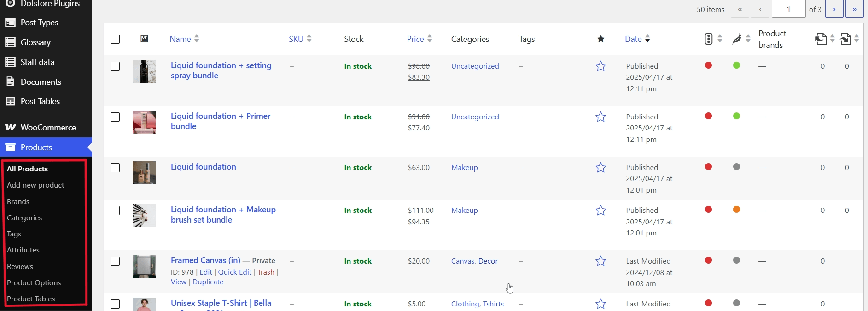
Task: Click View link under Framed Canvas
Action: click(179, 282)
